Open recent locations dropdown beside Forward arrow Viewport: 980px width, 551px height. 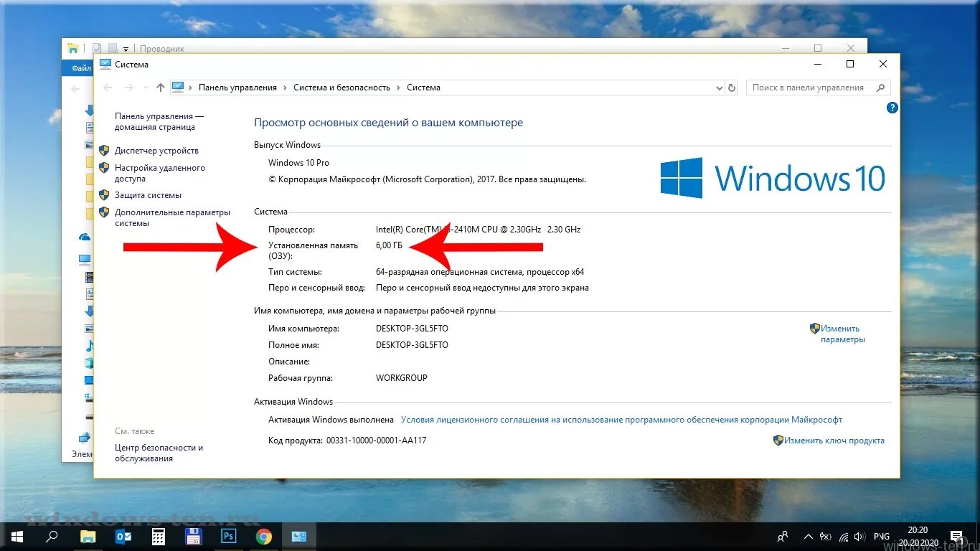pyautogui.click(x=146, y=88)
